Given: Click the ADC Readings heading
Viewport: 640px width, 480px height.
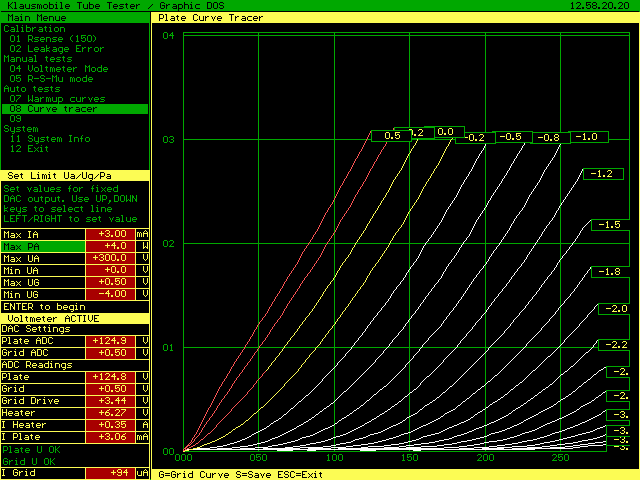Looking at the screenshot, I should [x=37, y=365].
